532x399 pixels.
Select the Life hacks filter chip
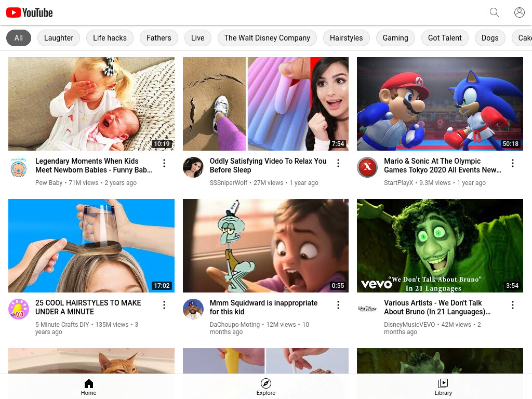point(110,38)
